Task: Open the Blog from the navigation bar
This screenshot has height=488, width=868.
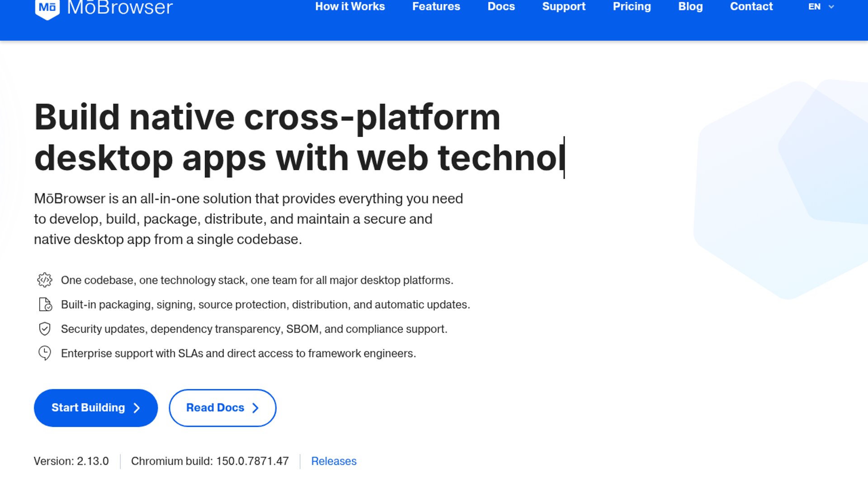Action: tap(690, 6)
